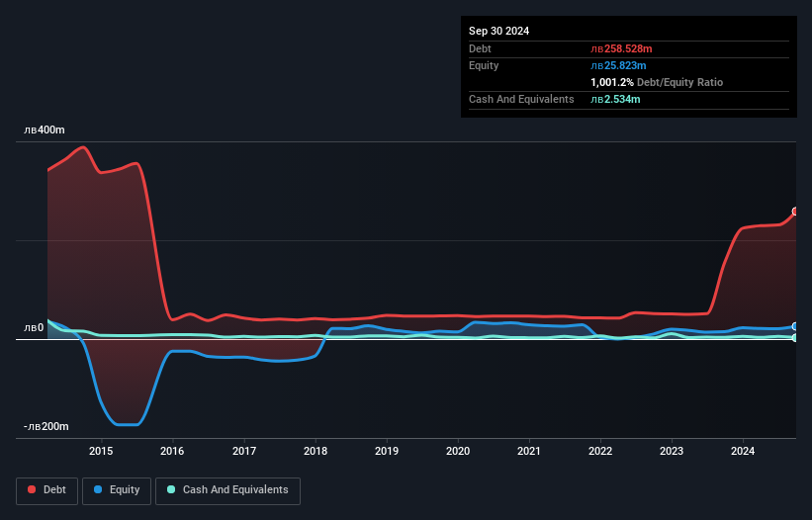Click the 2022 x-axis label

[x=600, y=451]
